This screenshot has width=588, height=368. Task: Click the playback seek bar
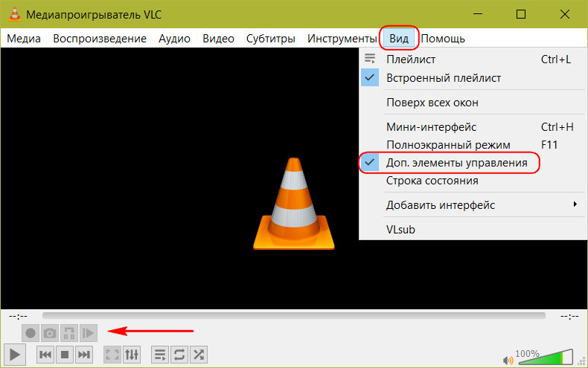pos(293,315)
